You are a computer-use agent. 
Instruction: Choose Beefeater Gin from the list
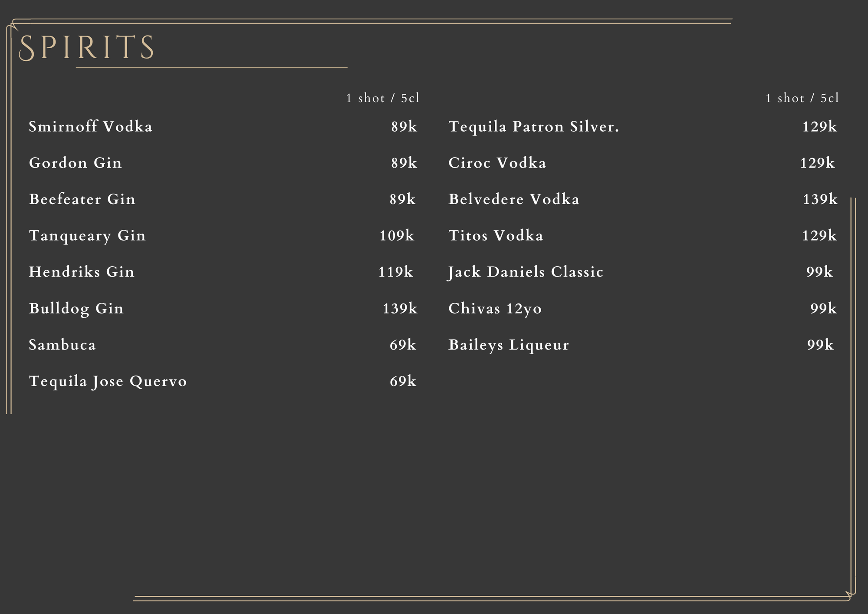(82, 199)
